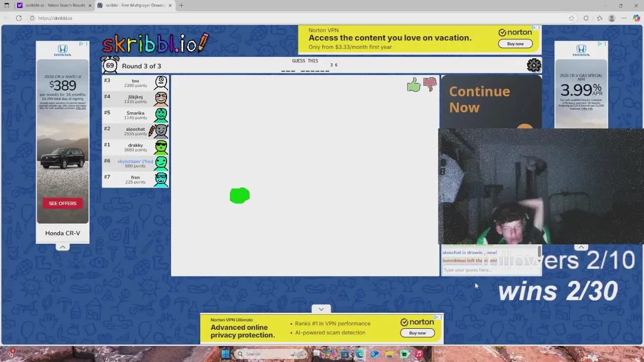Click the Honda 3.99% APR ad

coord(581,85)
